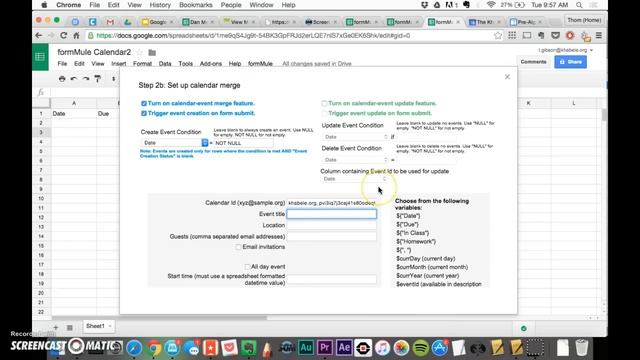Enable calendar-event update feature checkbox
640x360 pixels.
click(x=324, y=104)
